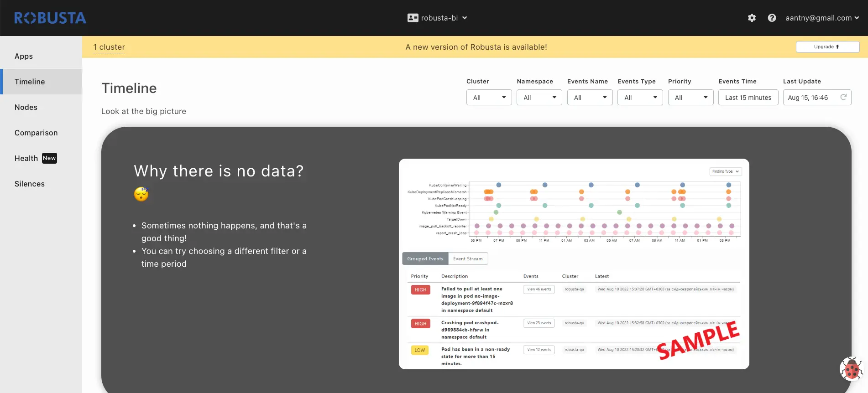Open the Events Name filter dropdown
This screenshot has width=868, height=393.
(x=590, y=98)
